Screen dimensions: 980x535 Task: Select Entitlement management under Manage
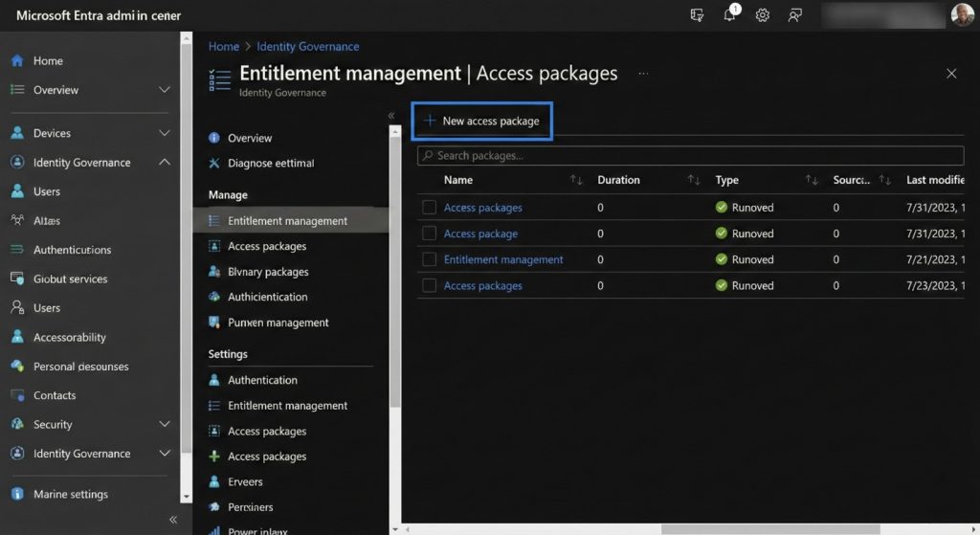[287, 221]
